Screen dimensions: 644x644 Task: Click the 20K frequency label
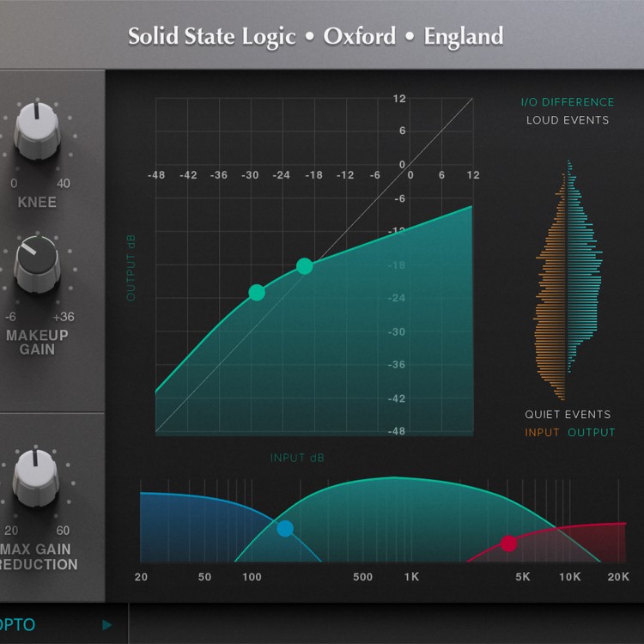pos(618,577)
